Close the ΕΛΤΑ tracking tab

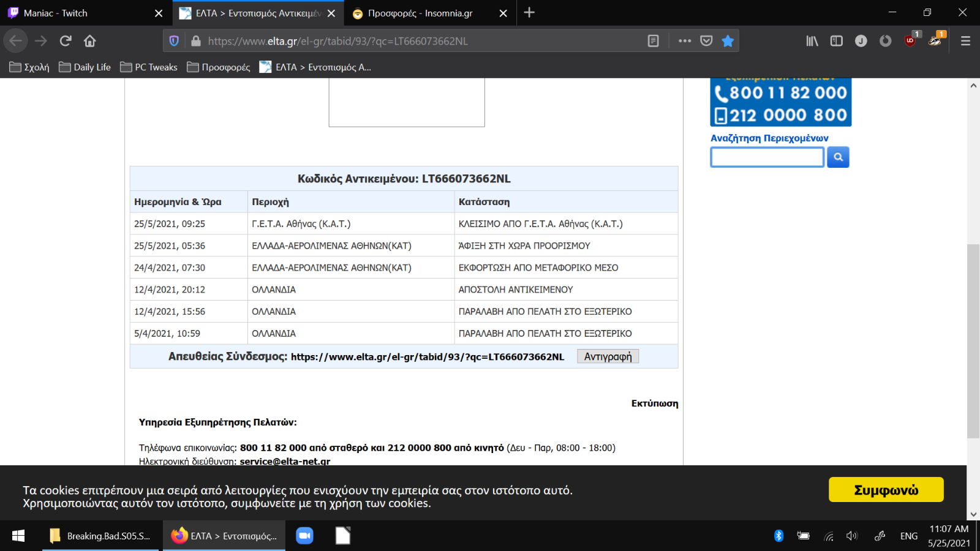(331, 13)
